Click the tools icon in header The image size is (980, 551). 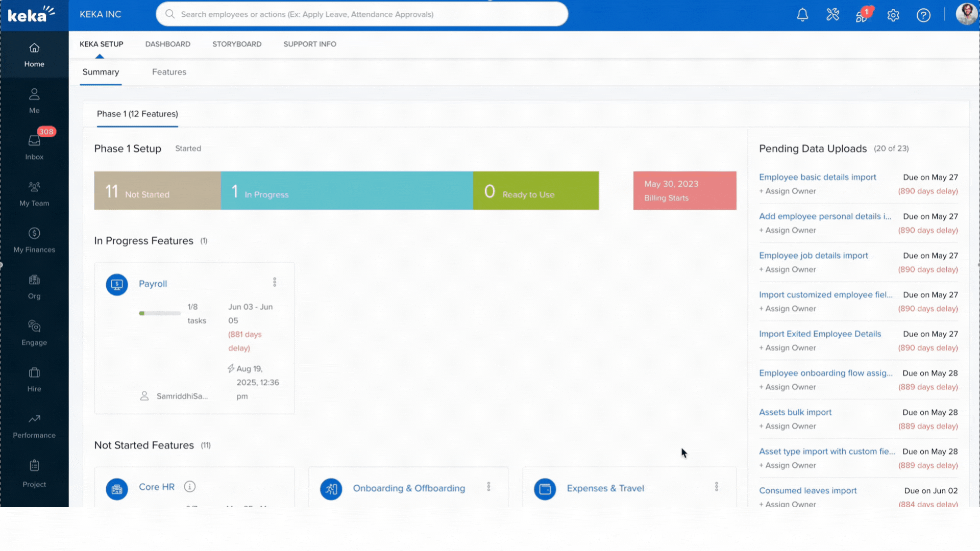tap(832, 15)
